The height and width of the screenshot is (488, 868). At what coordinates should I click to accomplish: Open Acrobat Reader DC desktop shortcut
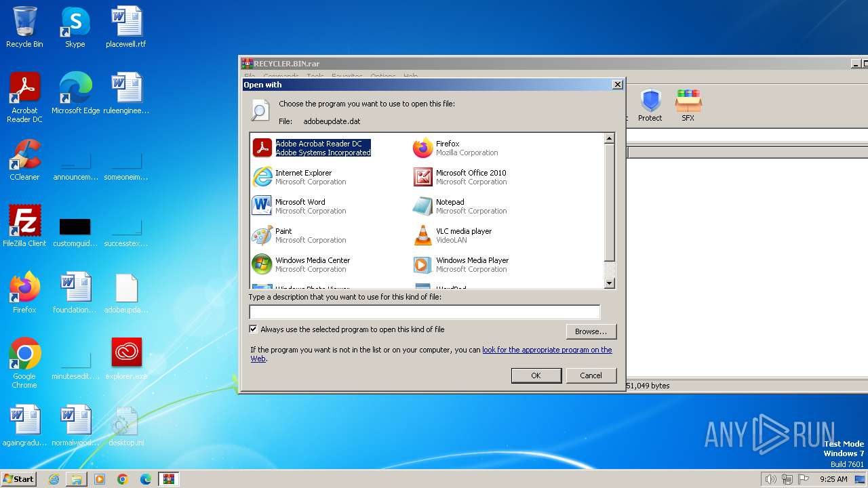coord(24,98)
